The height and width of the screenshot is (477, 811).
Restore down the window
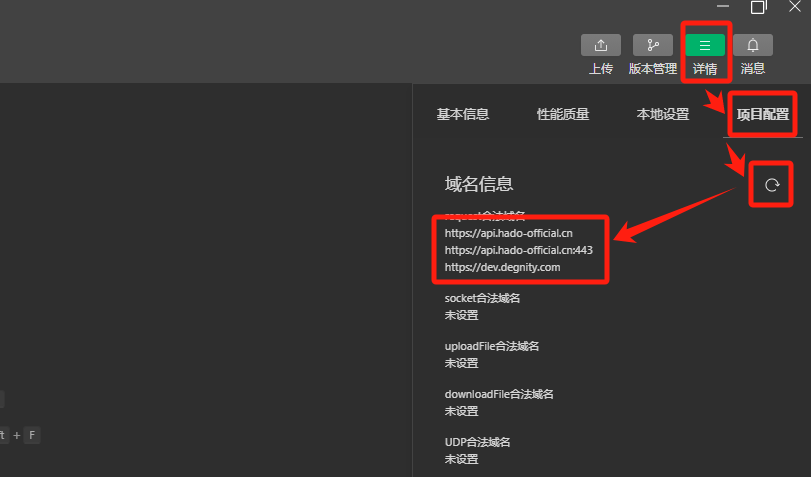759,7
